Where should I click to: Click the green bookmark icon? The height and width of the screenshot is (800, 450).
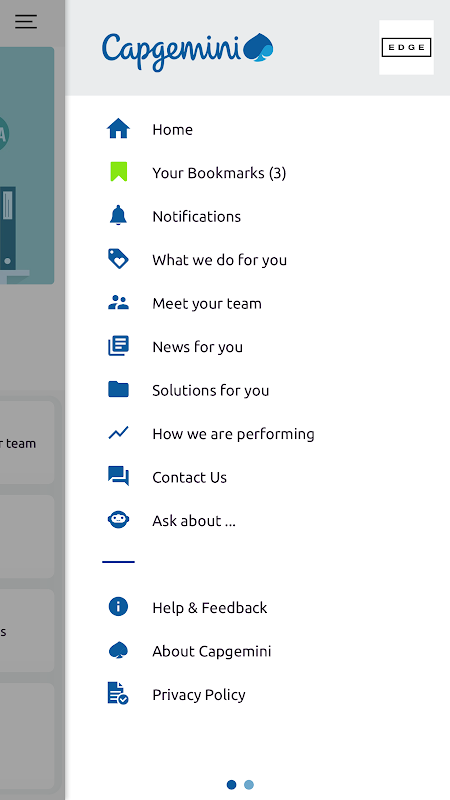[118, 172]
